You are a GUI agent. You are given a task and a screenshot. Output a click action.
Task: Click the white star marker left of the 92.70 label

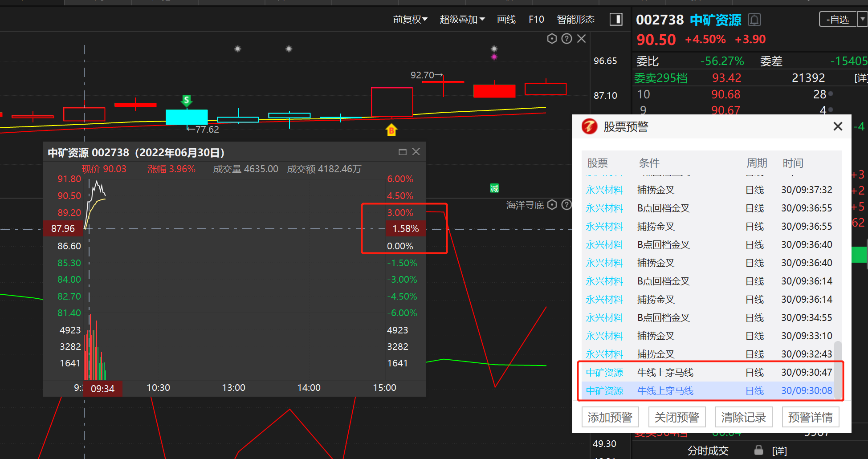tap(289, 49)
